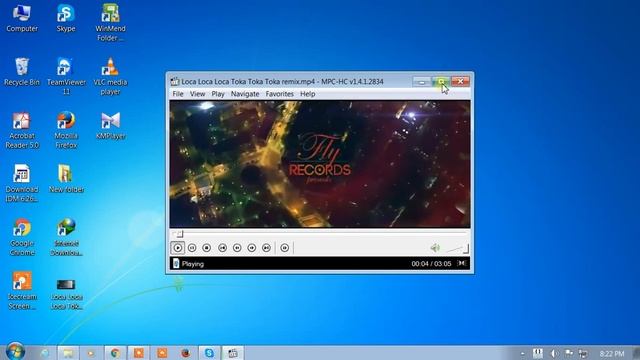This screenshot has height=360, width=640.
Task: Click the Firefox taskbar icon
Action: tap(186, 353)
